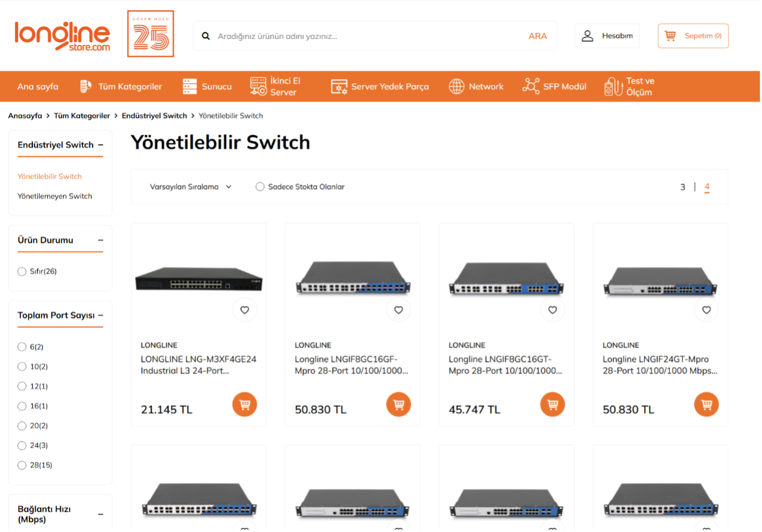
Task: Open the Tüm Kategoriler menu
Action: coord(121,87)
